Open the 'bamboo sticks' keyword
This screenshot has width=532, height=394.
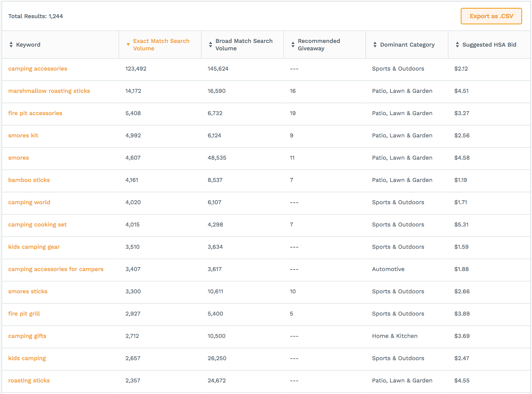click(x=29, y=180)
